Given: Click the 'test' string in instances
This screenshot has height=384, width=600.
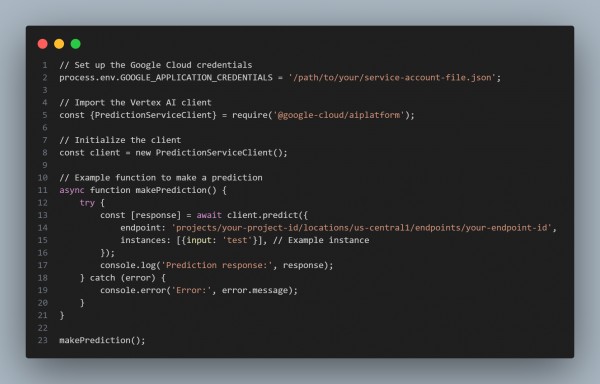Looking at the screenshot, I should 237,240.
